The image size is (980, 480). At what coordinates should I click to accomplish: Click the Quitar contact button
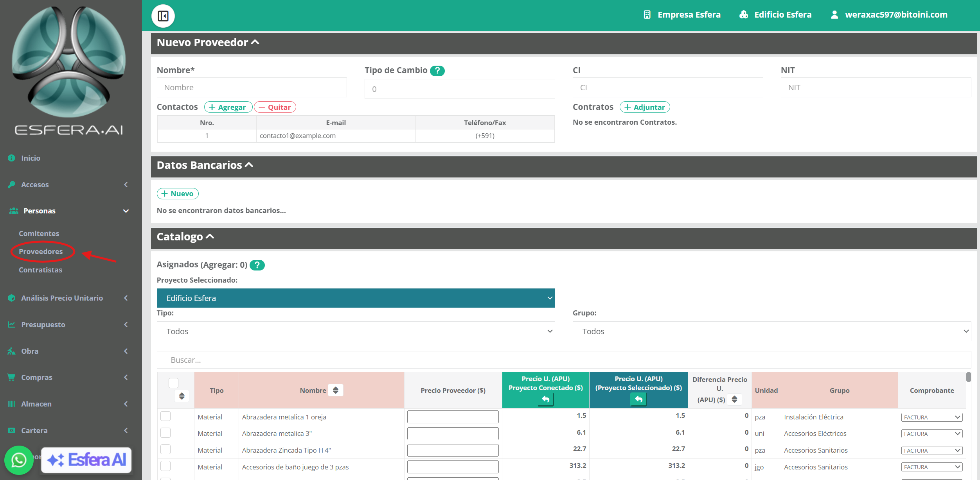pos(275,107)
